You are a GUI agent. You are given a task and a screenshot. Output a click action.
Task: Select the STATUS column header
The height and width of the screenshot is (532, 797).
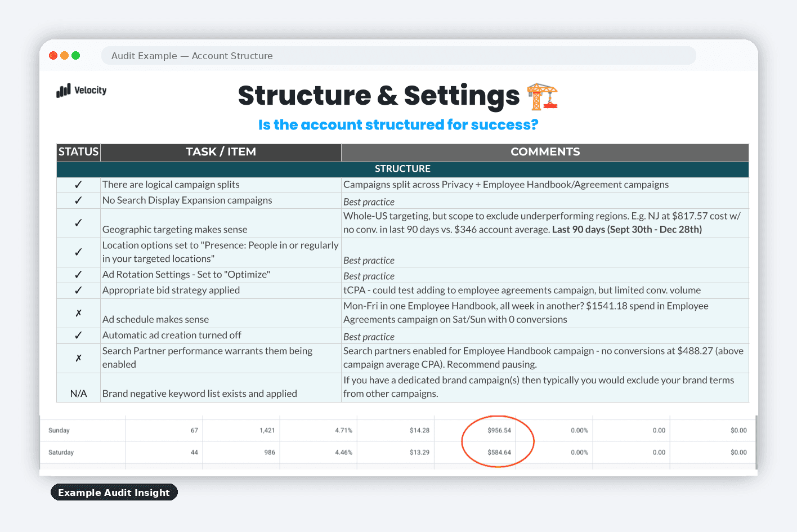[78, 152]
